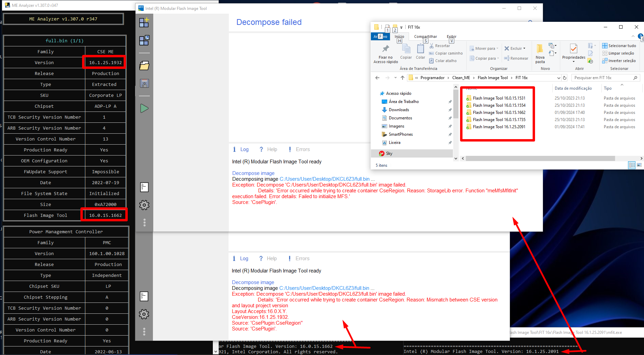Click the three-dots more icon in front Flash Image Tool

144,223
